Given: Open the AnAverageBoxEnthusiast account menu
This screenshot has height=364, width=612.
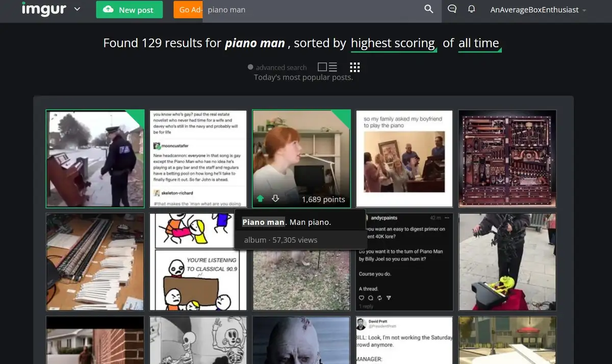Looking at the screenshot, I should pos(538,10).
